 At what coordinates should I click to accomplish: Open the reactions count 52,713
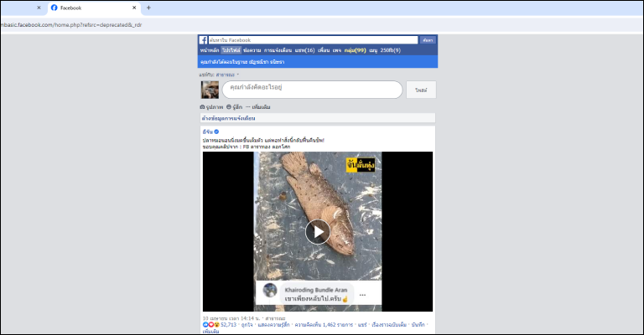(x=228, y=325)
